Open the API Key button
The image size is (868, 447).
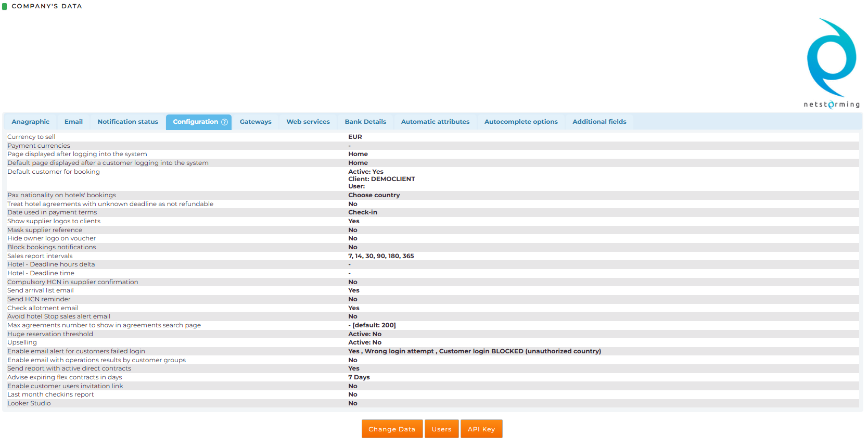click(x=481, y=429)
